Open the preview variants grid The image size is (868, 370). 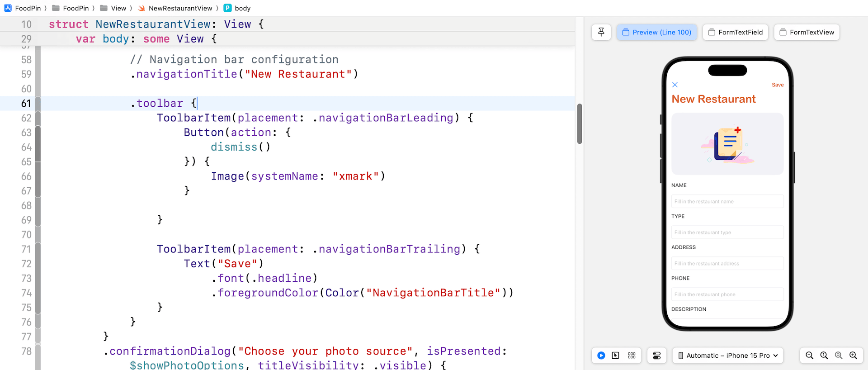(632, 356)
